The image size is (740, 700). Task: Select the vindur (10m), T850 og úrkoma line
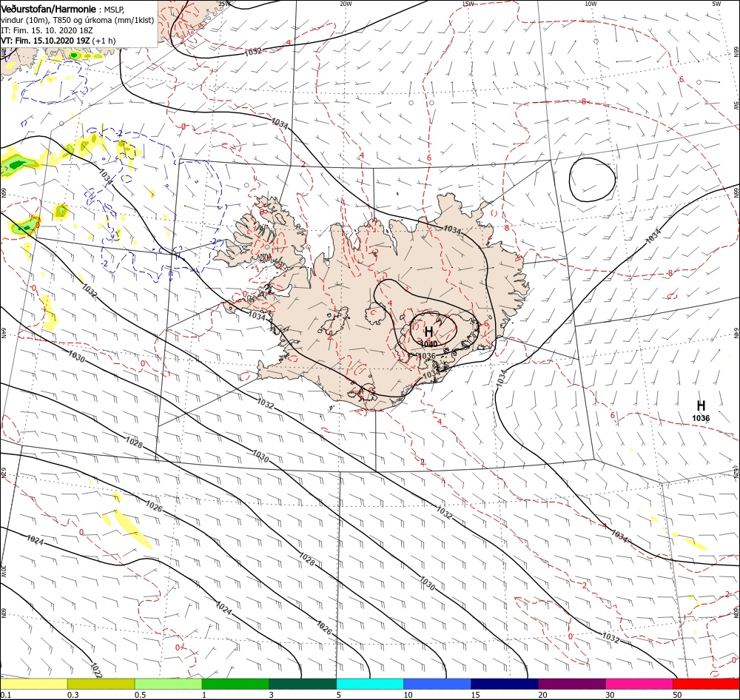[x=78, y=20]
